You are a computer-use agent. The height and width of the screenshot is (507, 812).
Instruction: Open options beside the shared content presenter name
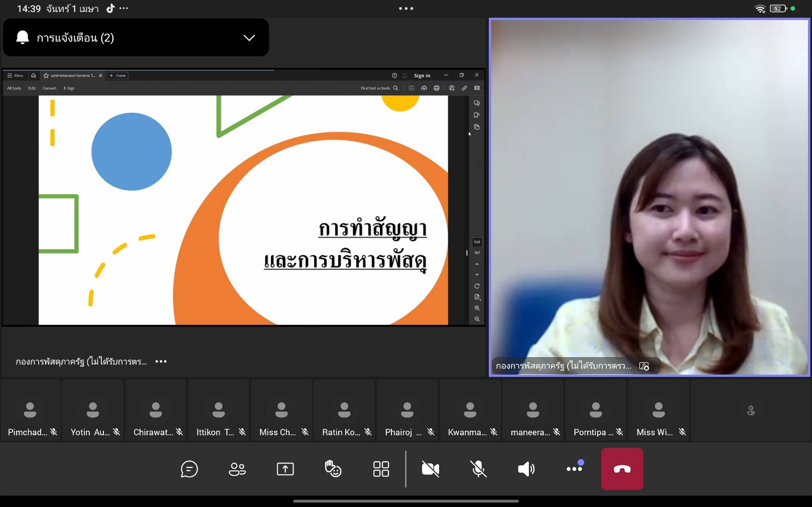tap(161, 362)
